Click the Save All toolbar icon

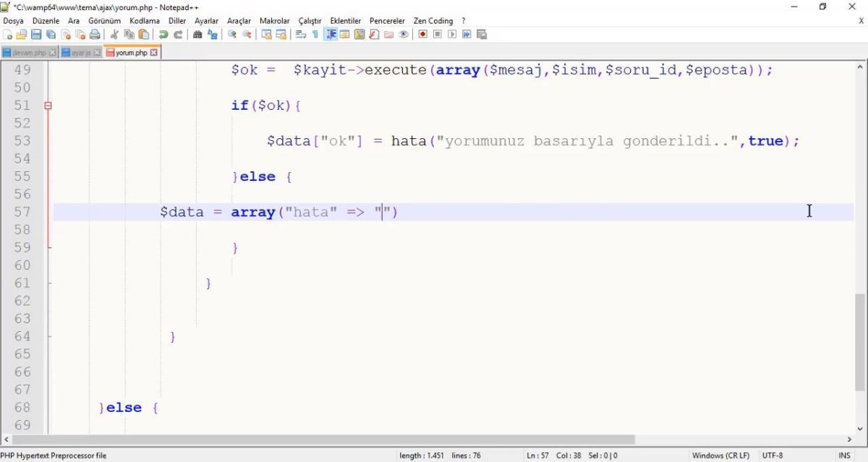coord(51,34)
